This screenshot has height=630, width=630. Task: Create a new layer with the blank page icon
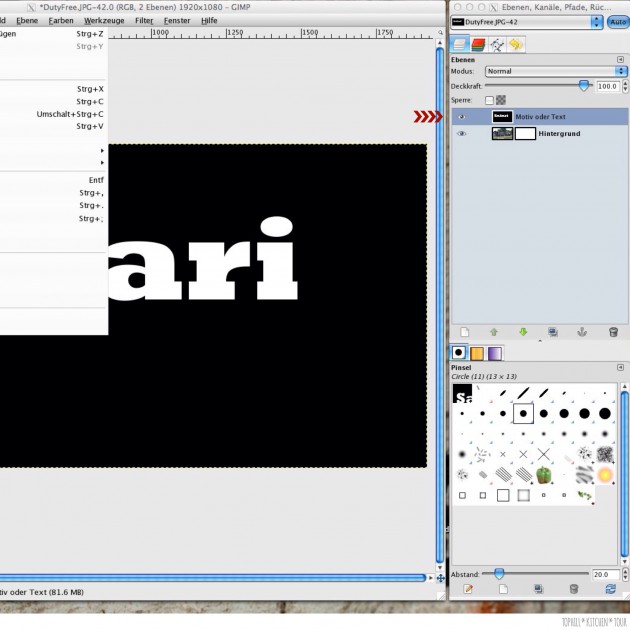pyautogui.click(x=464, y=332)
